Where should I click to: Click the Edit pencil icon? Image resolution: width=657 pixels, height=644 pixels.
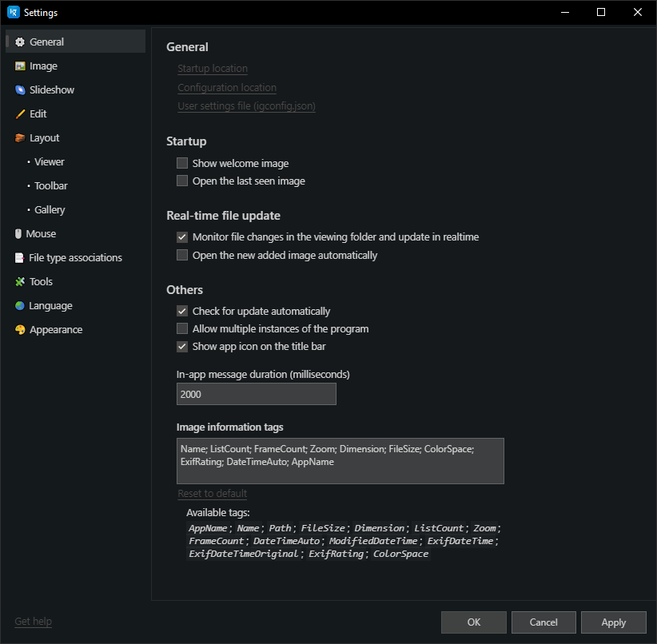coord(20,114)
